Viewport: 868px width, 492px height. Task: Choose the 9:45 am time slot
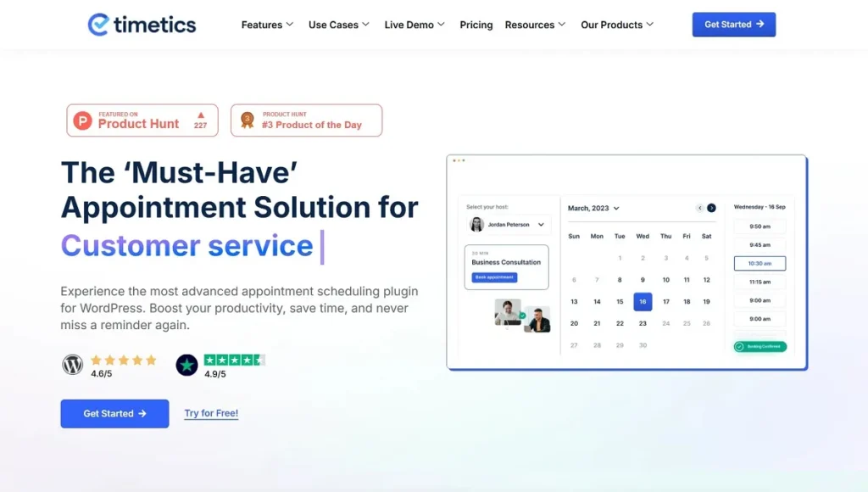tap(759, 245)
